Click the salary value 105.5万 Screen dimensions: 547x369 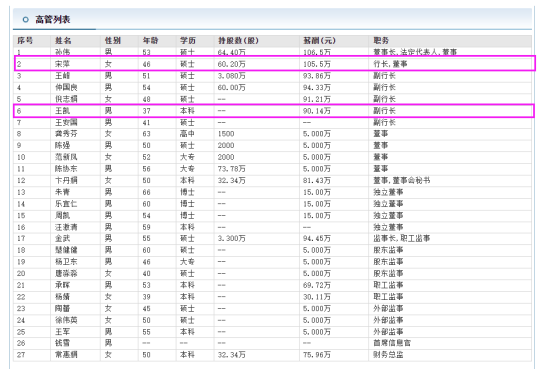click(317, 64)
